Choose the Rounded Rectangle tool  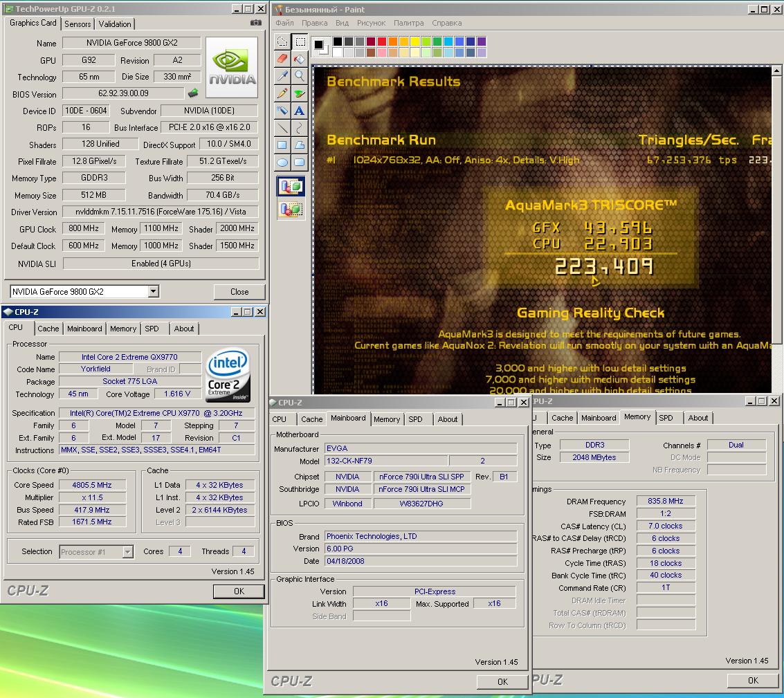pyautogui.click(x=300, y=162)
